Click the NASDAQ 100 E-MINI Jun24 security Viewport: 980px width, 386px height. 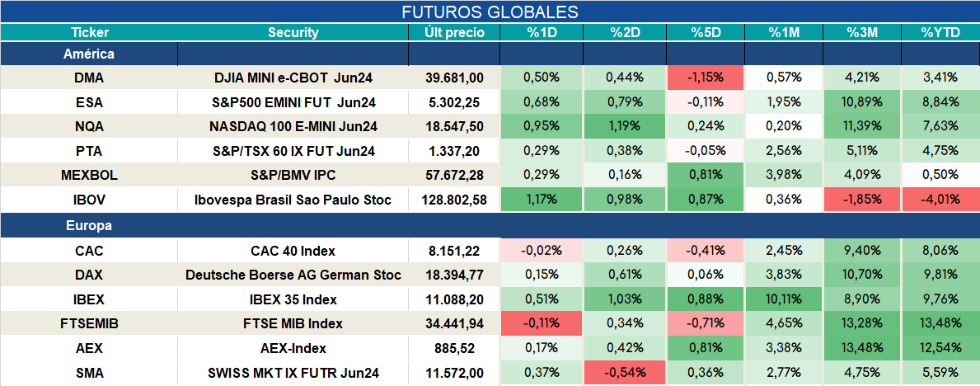click(x=293, y=127)
